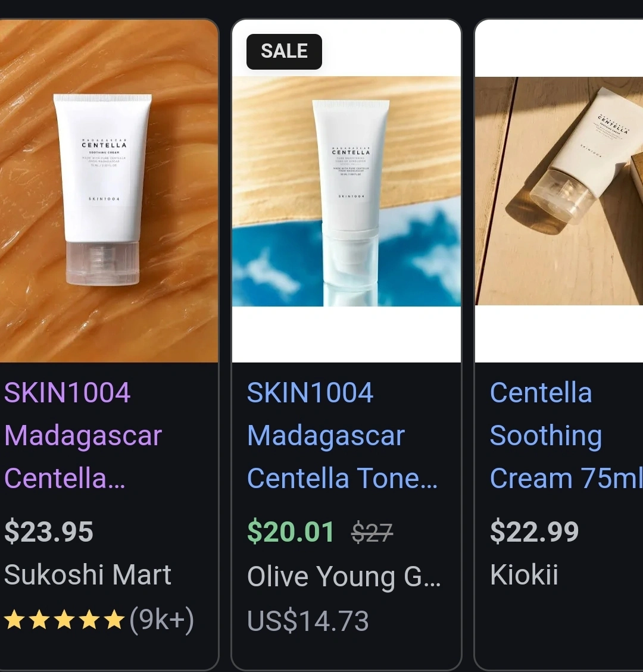
Task: Select the Kiokii seller name
Action: (524, 575)
